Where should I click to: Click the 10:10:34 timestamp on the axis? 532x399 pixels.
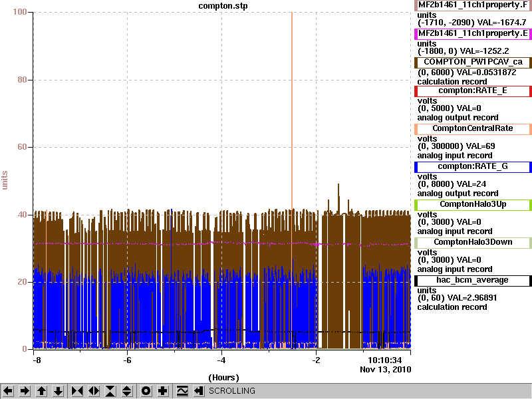click(385, 360)
